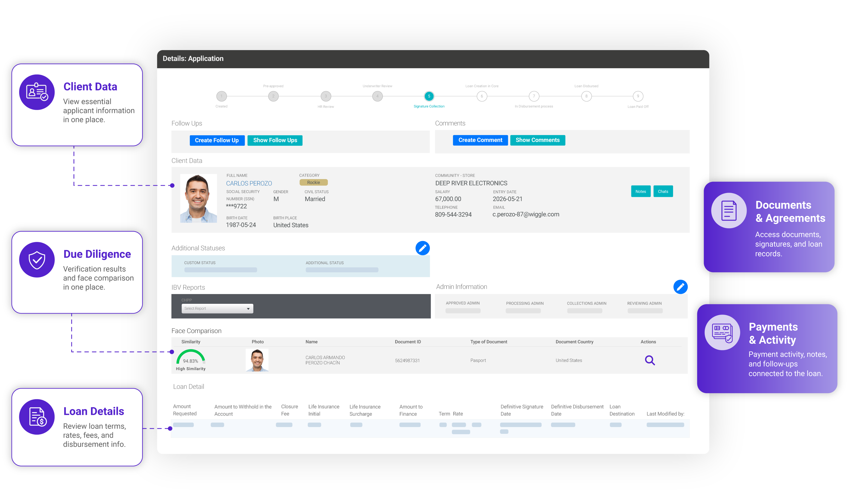Click the magnifier icon in Face Comparison Actions
The height and width of the screenshot is (504, 849).
coord(650,360)
